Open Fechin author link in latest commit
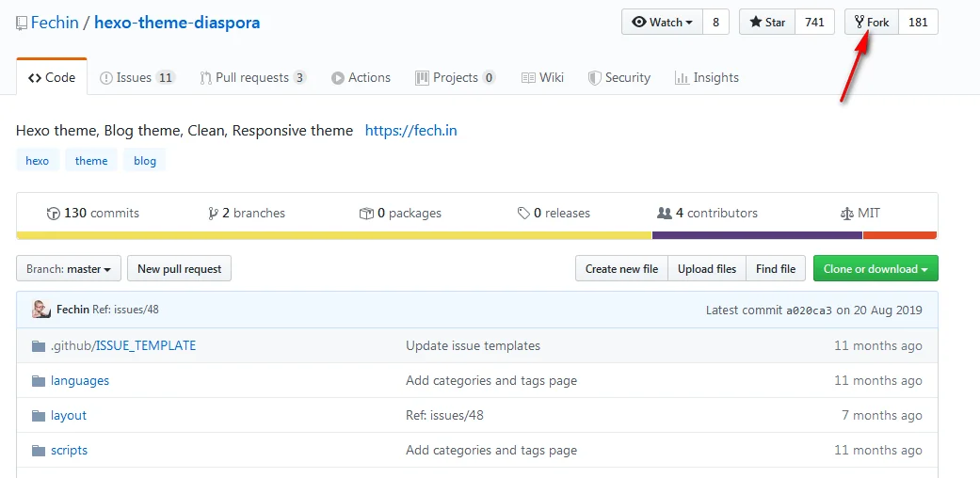The width and height of the screenshot is (980, 478). (x=72, y=310)
